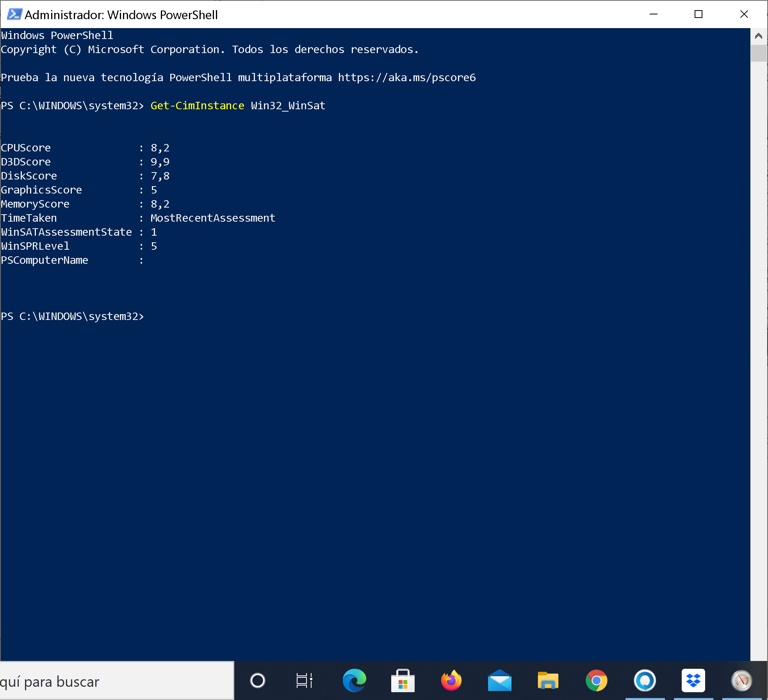Open Task View on the taskbar
The image size is (768, 700).
click(x=304, y=681)
